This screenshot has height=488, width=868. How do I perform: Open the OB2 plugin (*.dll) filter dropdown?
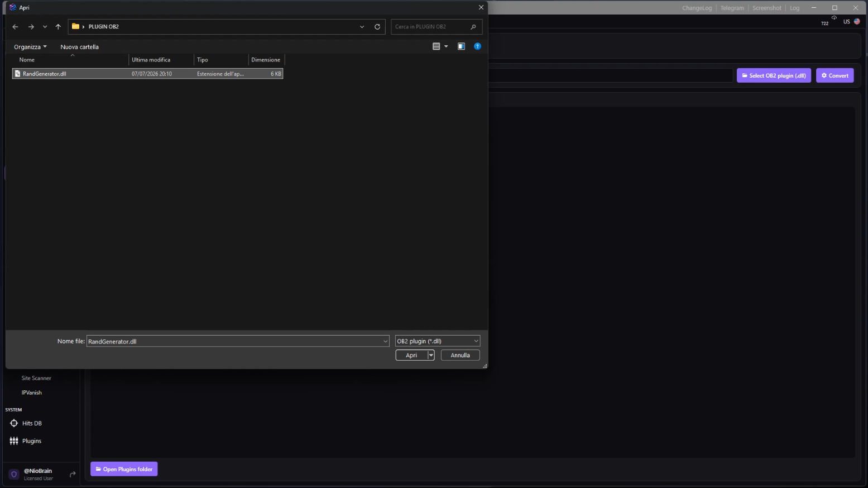coord(438,341)
